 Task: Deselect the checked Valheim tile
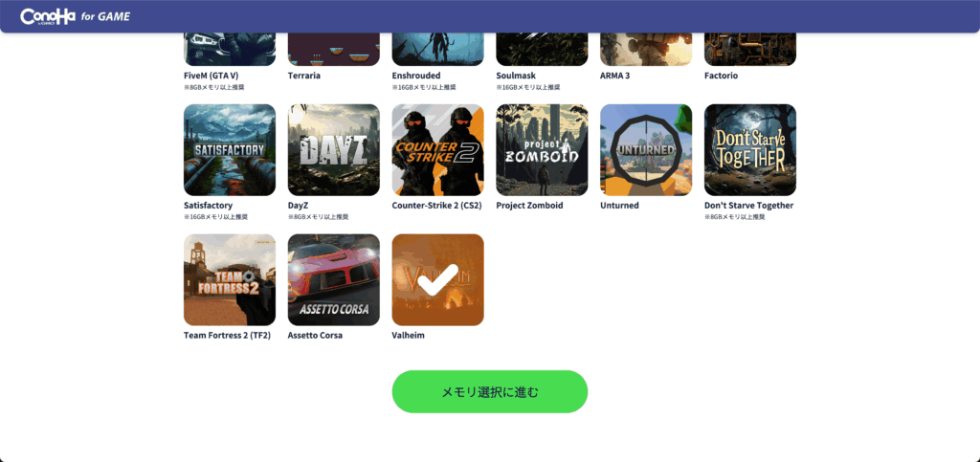(x=438, y=279)
